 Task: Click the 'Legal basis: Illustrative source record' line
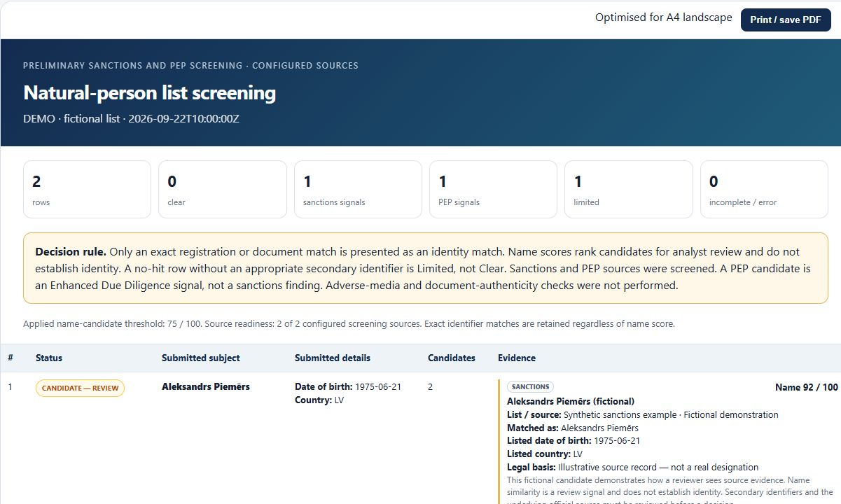(633, 467)
